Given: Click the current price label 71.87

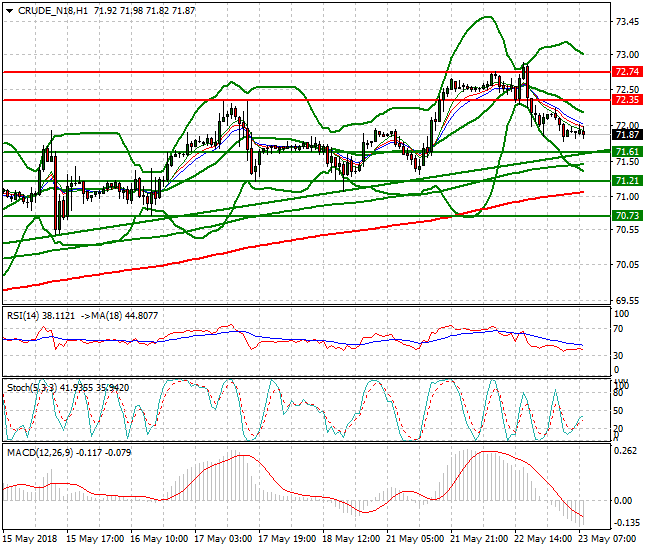Looking at the screenshot, I should point(627,135).
